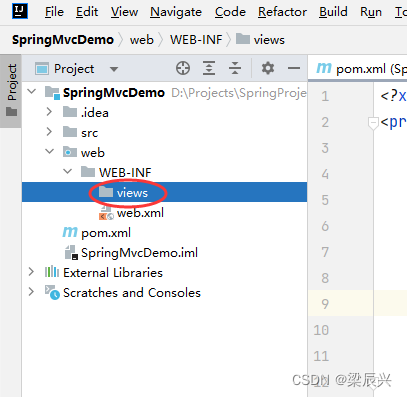Click the web resource folder icon
This screenshot has height=397, width=407.
pos(70,152)
